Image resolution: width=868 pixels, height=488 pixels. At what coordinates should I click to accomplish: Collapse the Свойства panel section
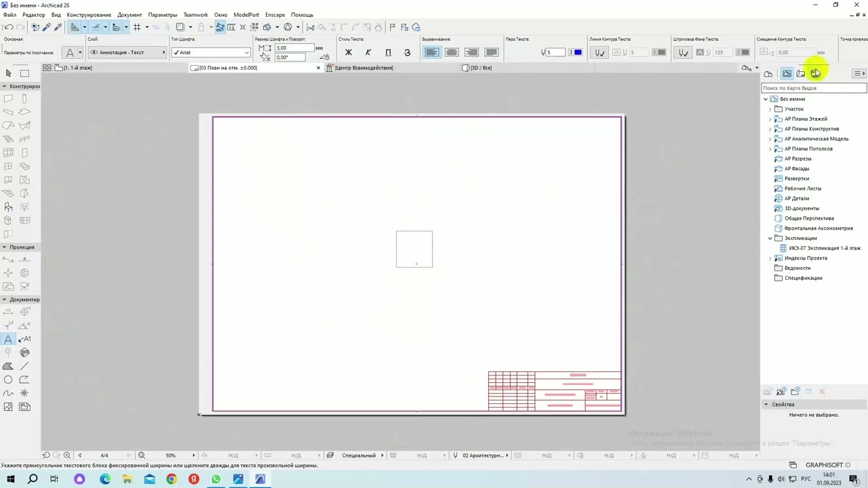[766, 405]
